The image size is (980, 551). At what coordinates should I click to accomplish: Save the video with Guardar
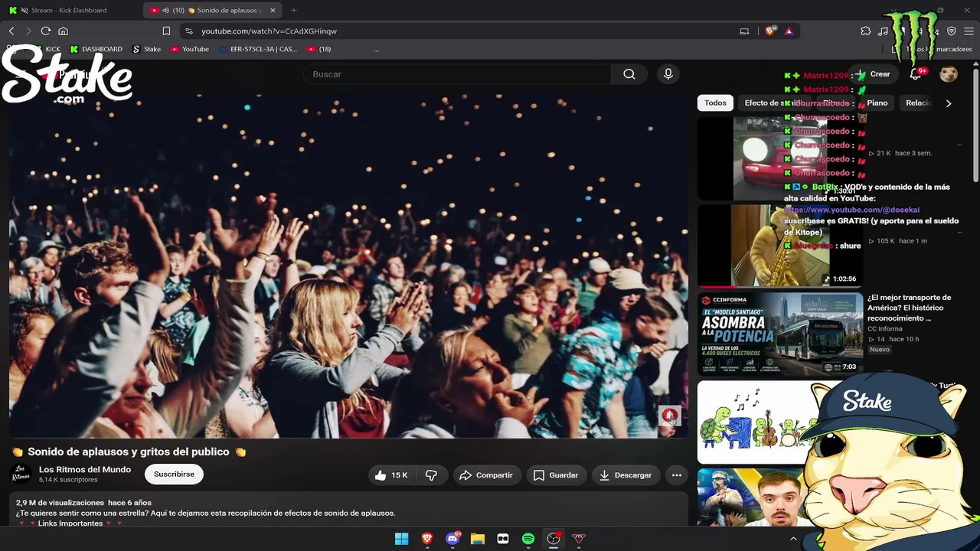coord(556,475)
